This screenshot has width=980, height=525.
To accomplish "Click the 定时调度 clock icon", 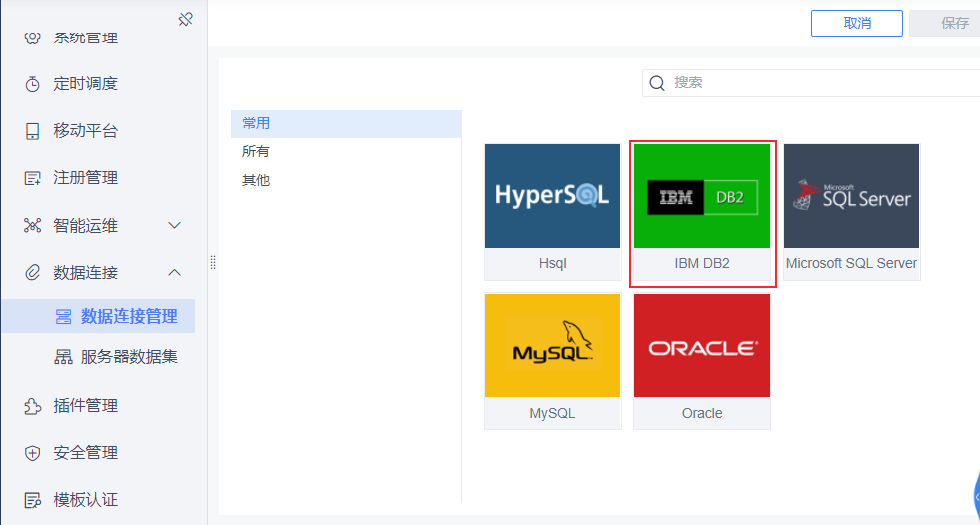I will point(32,84).
